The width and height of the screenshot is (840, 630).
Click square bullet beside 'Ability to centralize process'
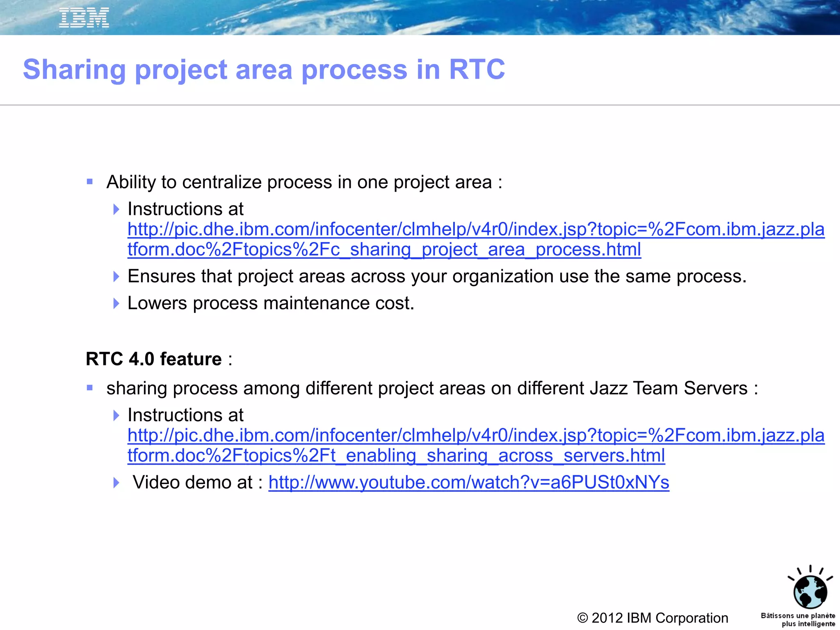point(90,182)
